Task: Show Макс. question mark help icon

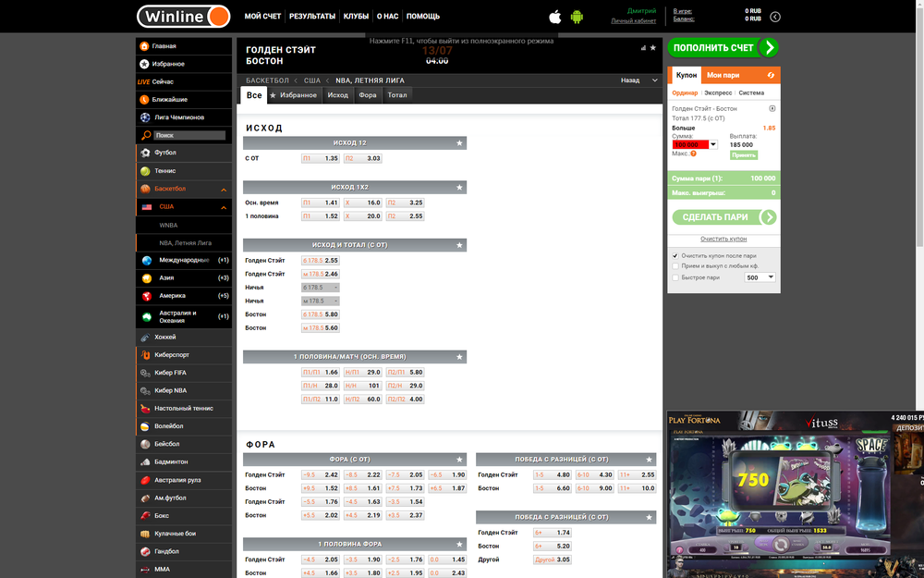Action: coord(694,154)
